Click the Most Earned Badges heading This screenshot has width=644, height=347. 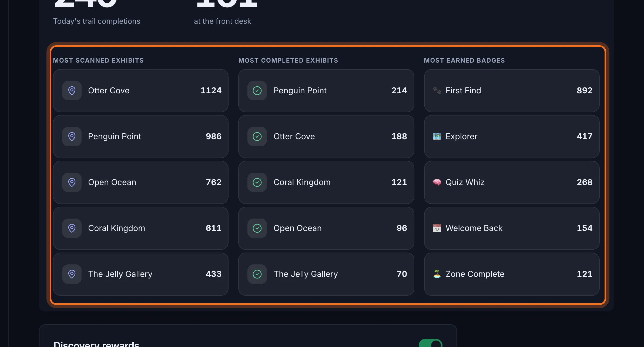point(464,60)
